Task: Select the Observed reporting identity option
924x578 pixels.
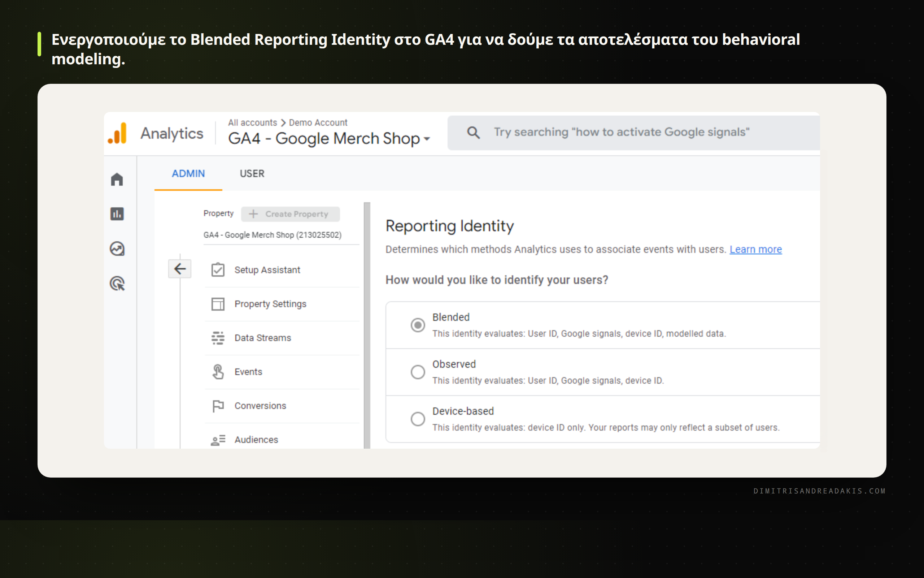Action: tap(417, 372)
